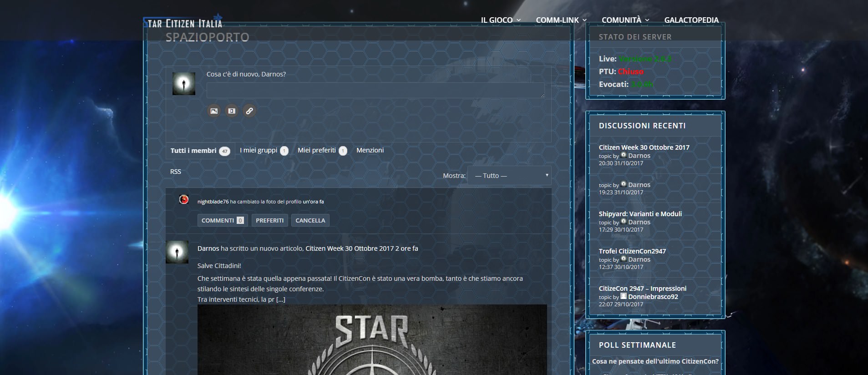Go to the Menzioni tab
868x375 pixels.
coord(370,150)
